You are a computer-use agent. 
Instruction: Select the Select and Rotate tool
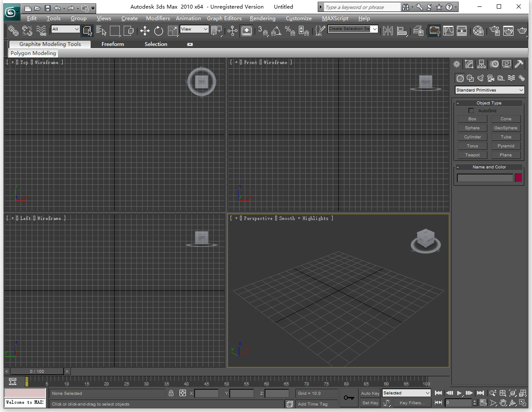pos(158,31)
